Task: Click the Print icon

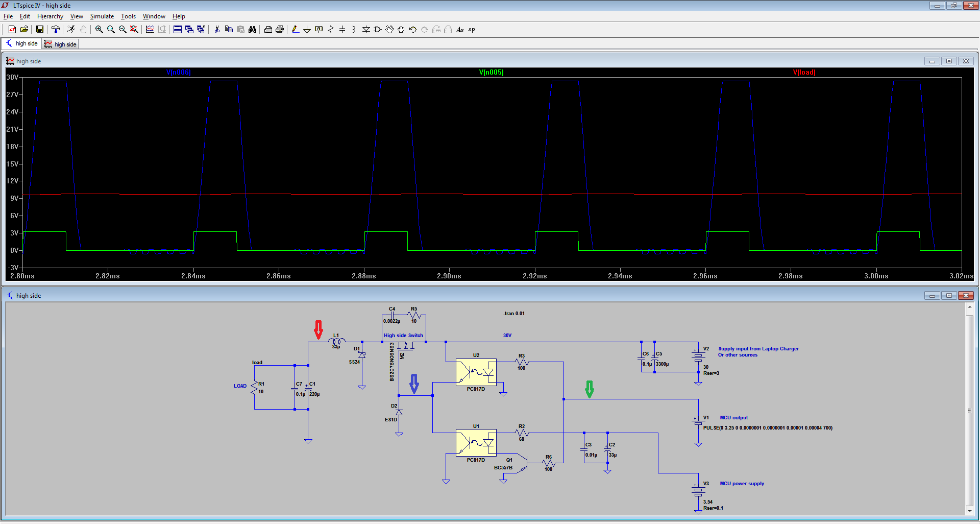Action: click(280, 30)
